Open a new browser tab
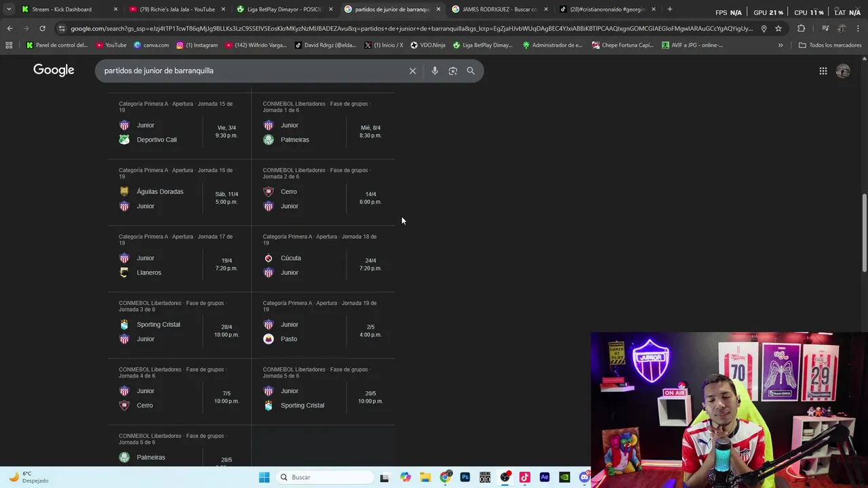868x488 pixels. [670, 9]
